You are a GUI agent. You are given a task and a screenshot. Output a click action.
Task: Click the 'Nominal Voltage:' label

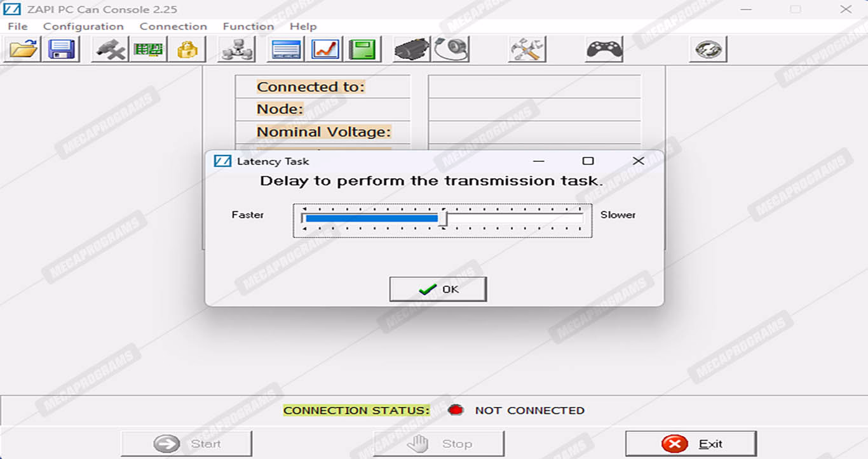tap(324, 132)
